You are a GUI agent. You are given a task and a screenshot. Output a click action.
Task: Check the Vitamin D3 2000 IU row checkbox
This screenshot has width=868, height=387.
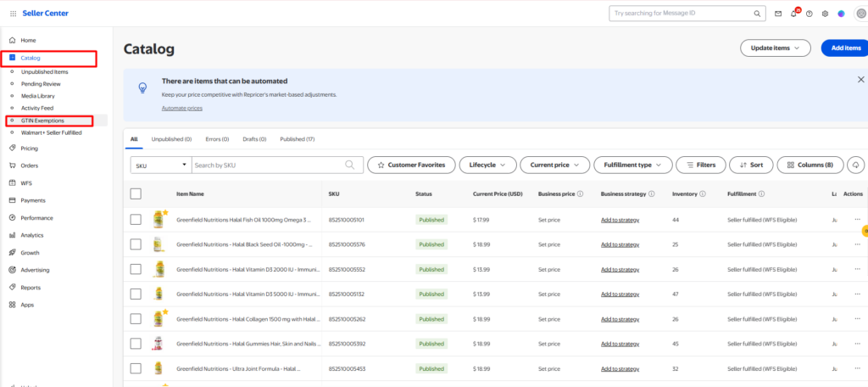pyautogui.click(x=136, y=269)
